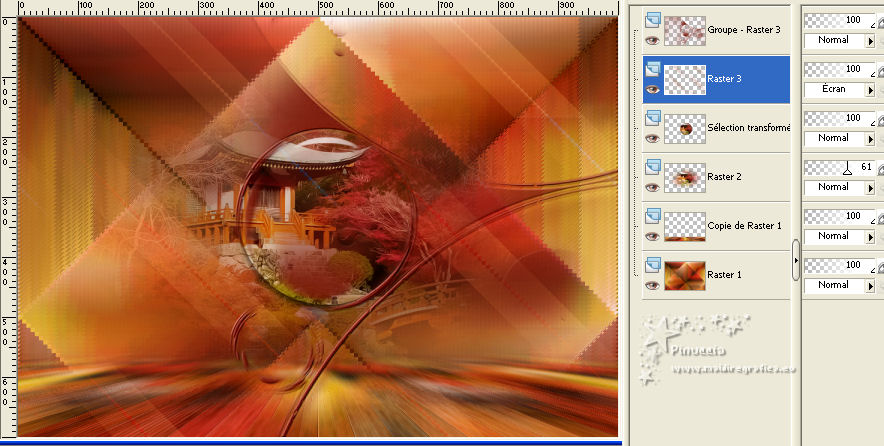The width and height of the screenshot is (884, 446).
Task: Click the opacity slider of Copie de Raster 1
Action: click(x=839, y=217)
